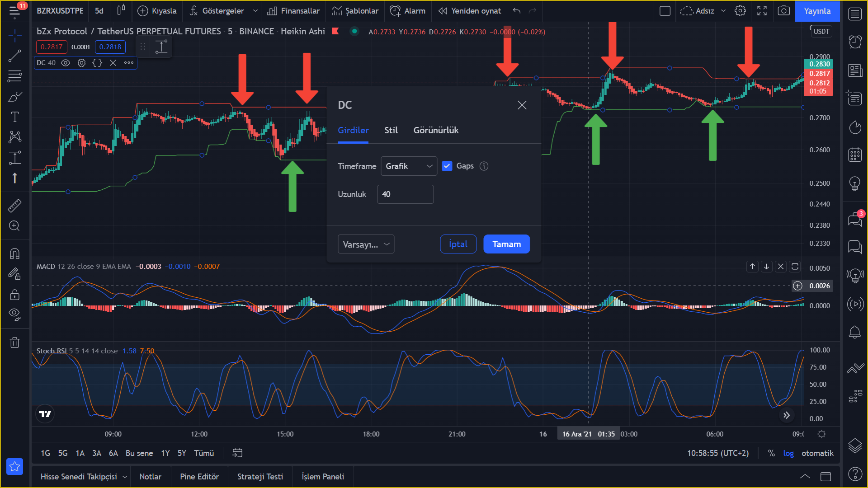
Task: Enter fullscreen mode
Action: (762, 11)
